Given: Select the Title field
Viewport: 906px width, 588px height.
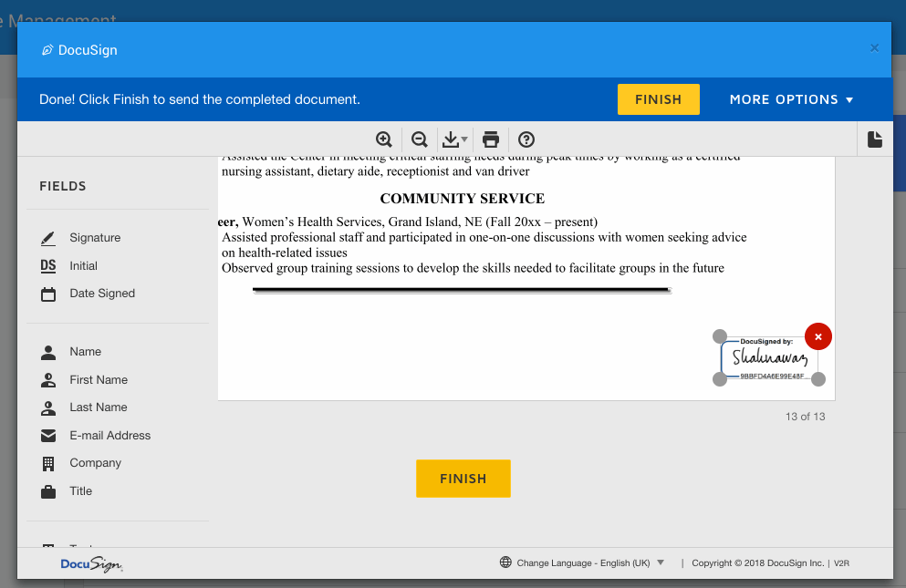Looking at the screenshot, I should coord(80,491).
